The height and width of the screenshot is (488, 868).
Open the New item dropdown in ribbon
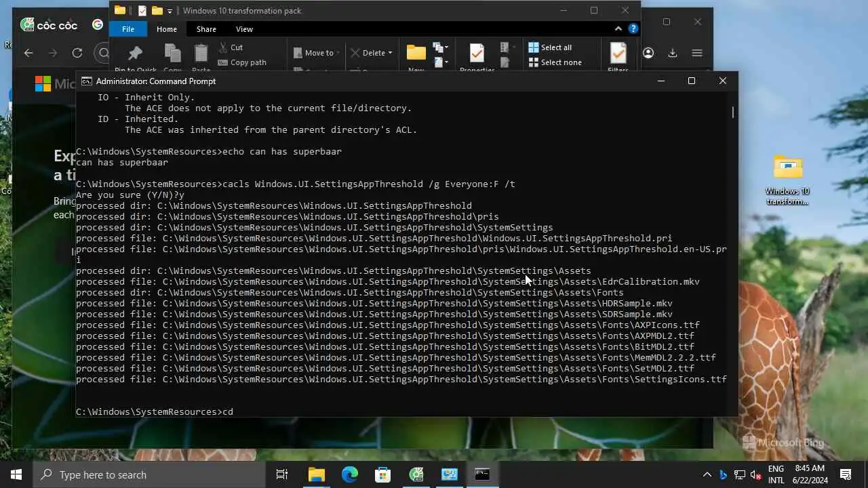[441, 47]
